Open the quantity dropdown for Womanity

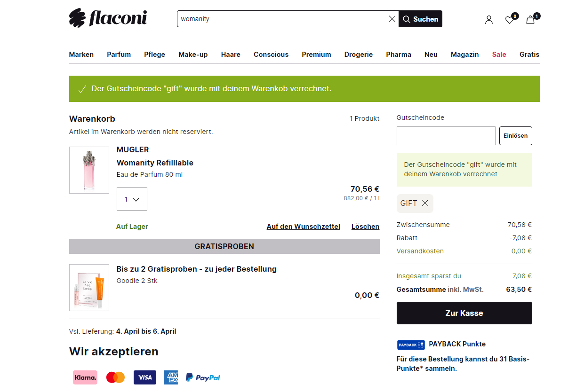pos(132,199)
